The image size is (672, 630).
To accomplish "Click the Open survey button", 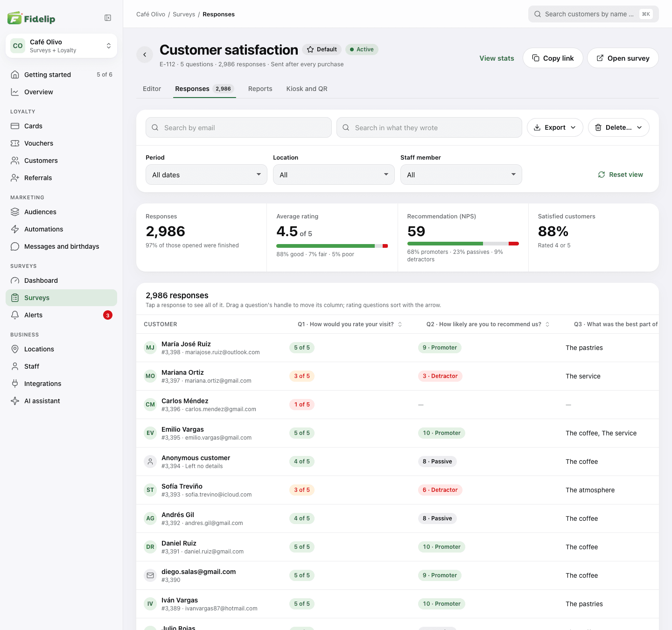I will coord(623,58).
